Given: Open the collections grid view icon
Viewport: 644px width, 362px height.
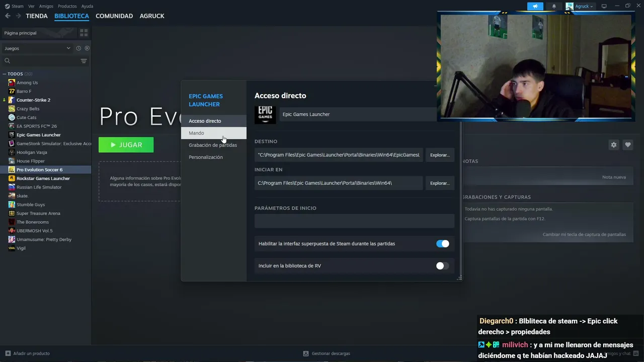Looking at the screenshot, I should point(84,33).
